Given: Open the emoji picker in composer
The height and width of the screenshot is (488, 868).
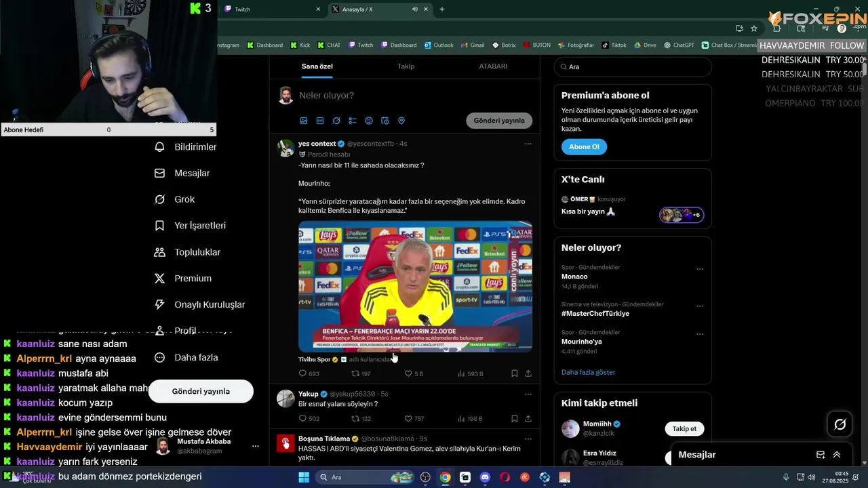Looking at the screenshot, I should click(x=369, y=121).
